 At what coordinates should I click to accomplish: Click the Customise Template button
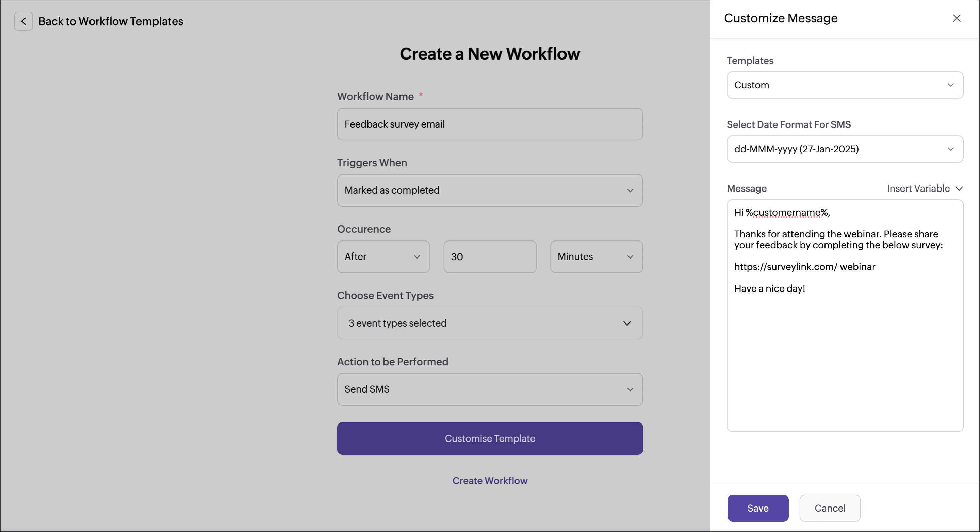coord(490,438)
